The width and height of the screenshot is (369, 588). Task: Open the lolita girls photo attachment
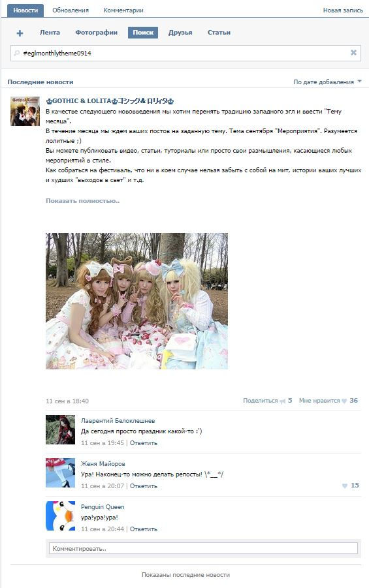[136, 301]
